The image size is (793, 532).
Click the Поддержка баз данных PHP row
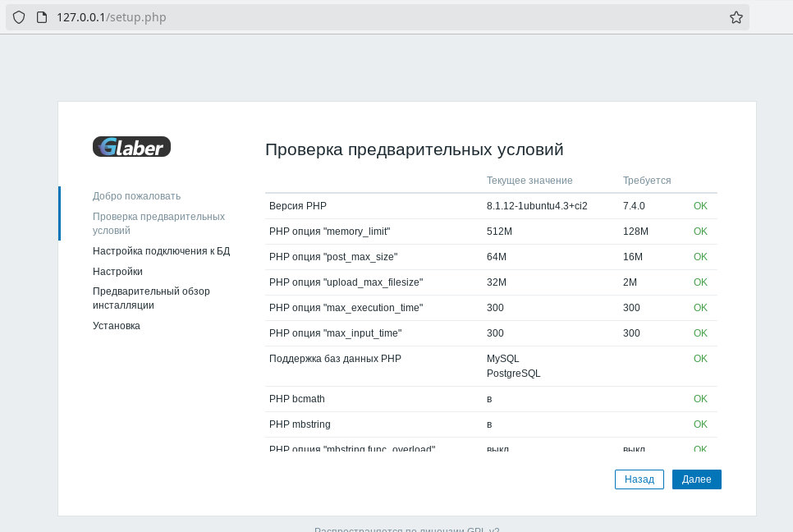[334, 359]
